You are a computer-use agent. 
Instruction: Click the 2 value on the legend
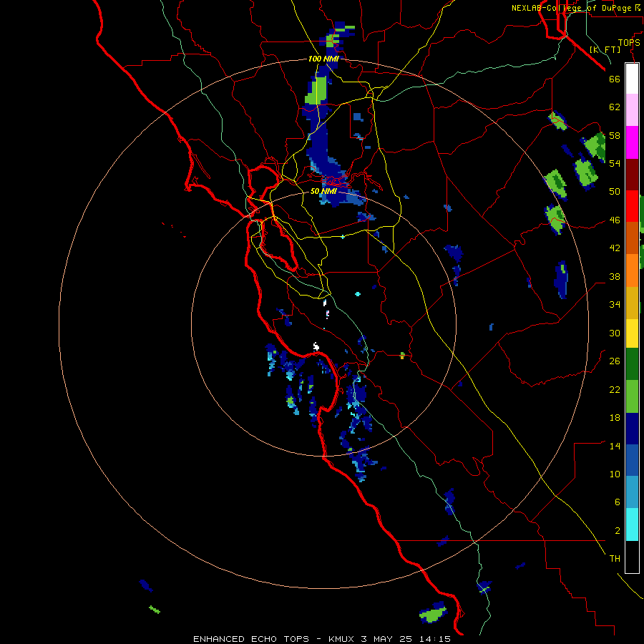[x=618, y=530]
